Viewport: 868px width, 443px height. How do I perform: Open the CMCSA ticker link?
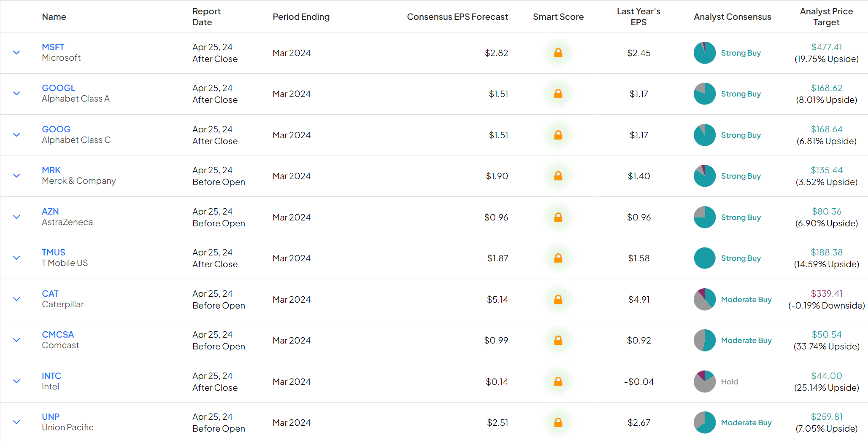tap(58, 335)
